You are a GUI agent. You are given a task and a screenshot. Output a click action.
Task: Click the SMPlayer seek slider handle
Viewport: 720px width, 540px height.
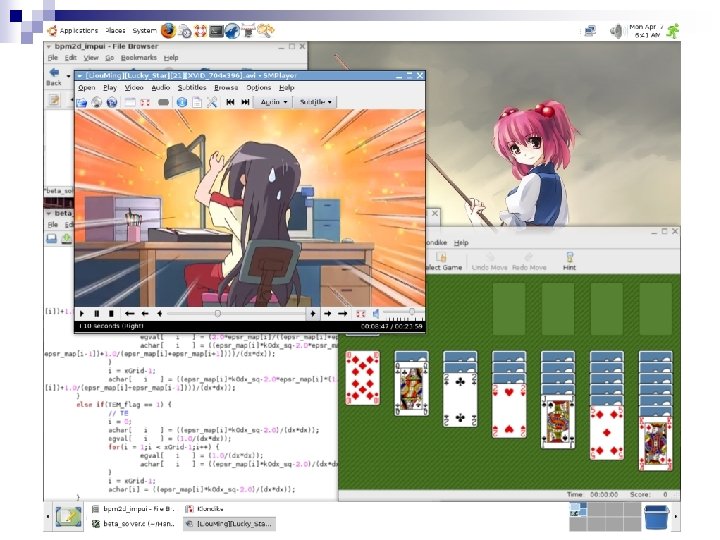(x=217, y=314)
